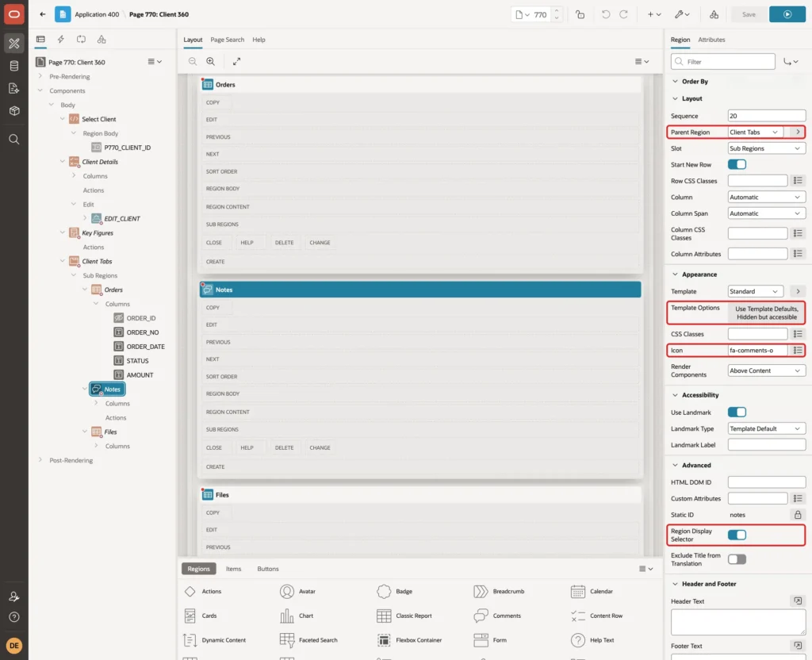Screen dimensions: 812x660
Task: Select the Page Search tab
Action: [228, 40]
